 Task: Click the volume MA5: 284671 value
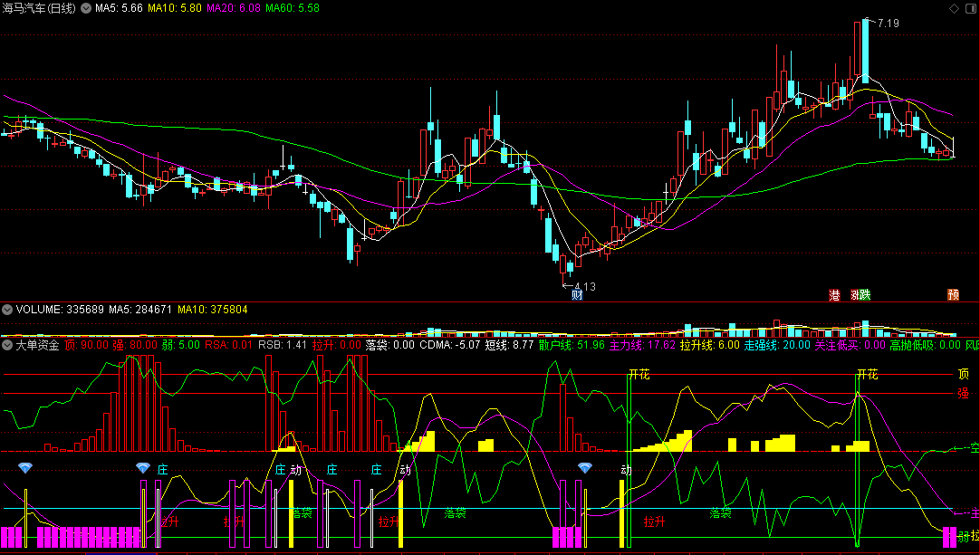[140, 310]
